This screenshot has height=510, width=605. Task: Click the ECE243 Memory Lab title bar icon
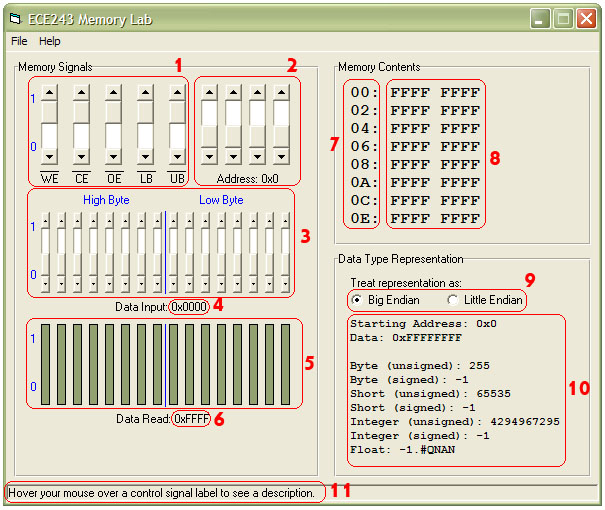[15, 19]
